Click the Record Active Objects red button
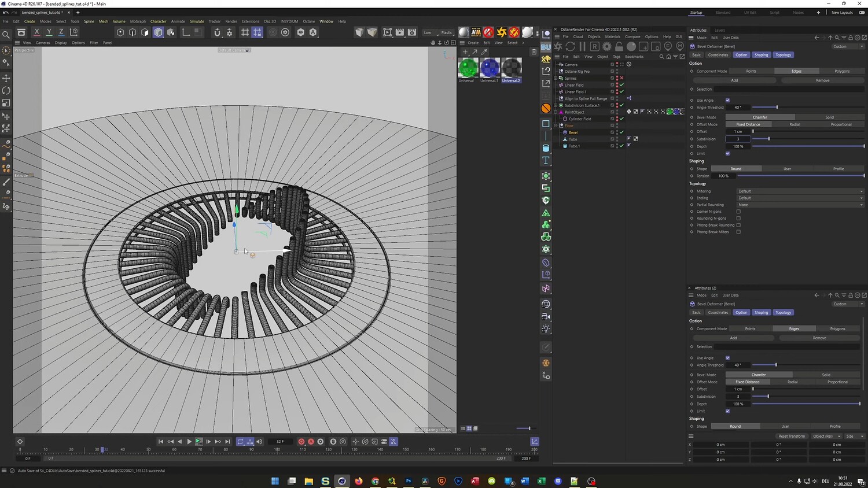This screenshot has height=488, width=868. [301, 442]
